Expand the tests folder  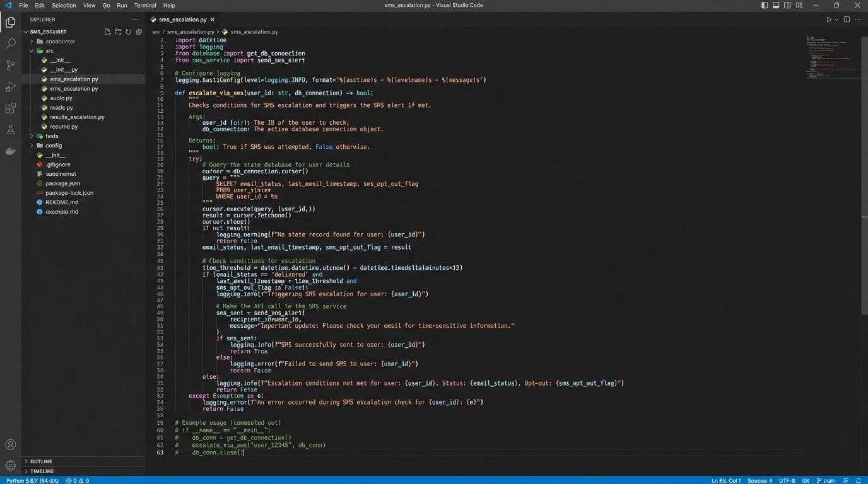tap(52, 136)
